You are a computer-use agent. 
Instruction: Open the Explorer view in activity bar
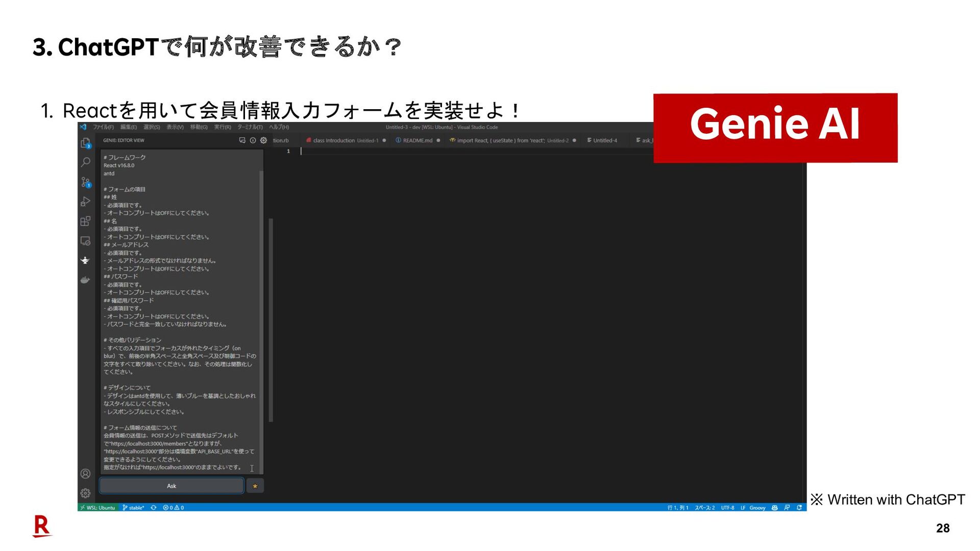(x=85, y=143)
